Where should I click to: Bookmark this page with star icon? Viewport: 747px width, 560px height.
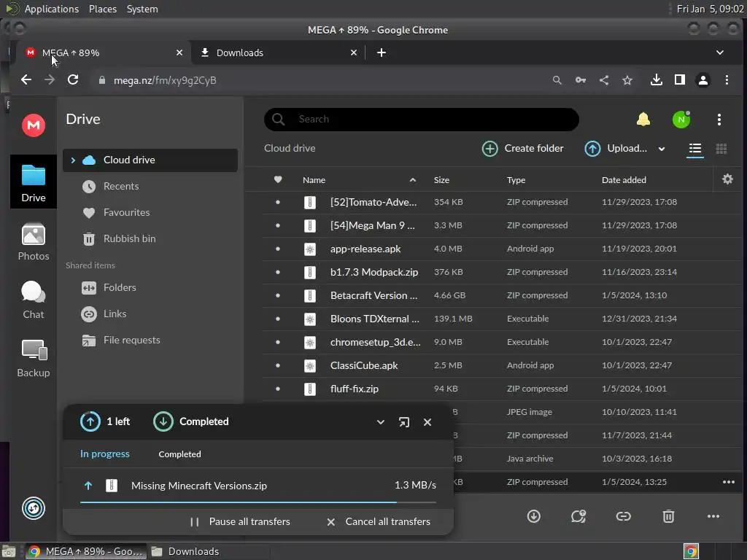[x=627, y=80]
